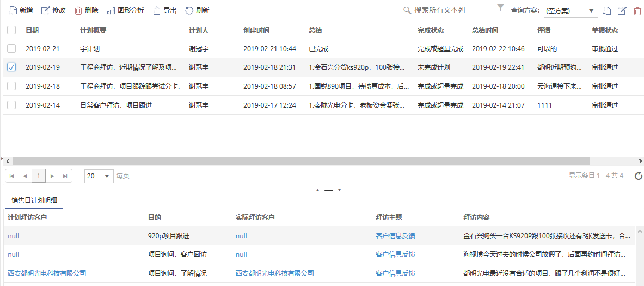Click the 刷新 (refresh) toolbar icon

[189, 10]
